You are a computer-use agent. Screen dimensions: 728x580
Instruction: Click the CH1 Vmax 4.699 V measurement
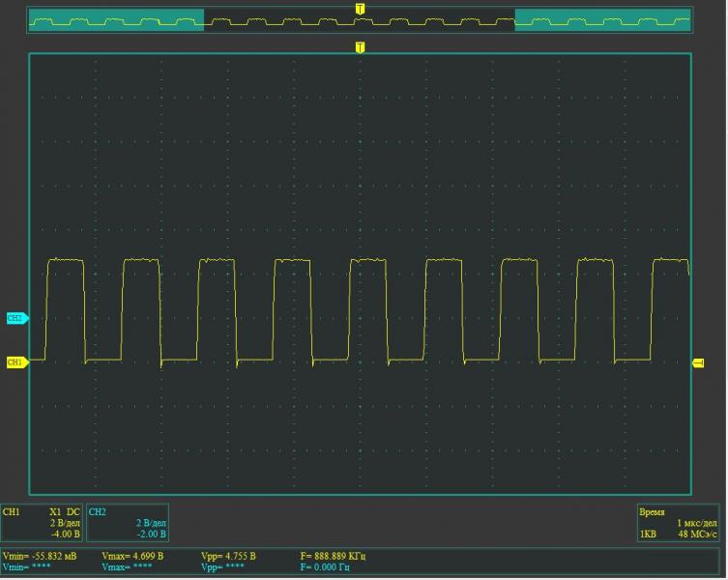132,557
